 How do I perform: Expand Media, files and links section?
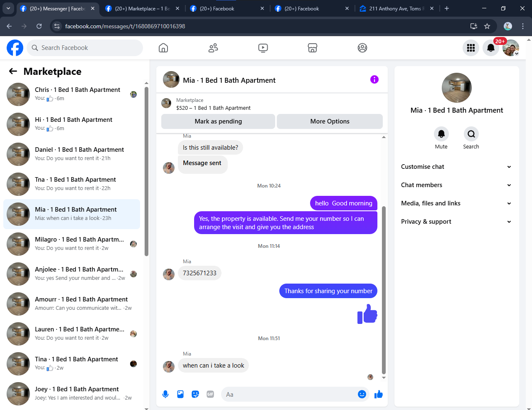(x=456, y=203)
